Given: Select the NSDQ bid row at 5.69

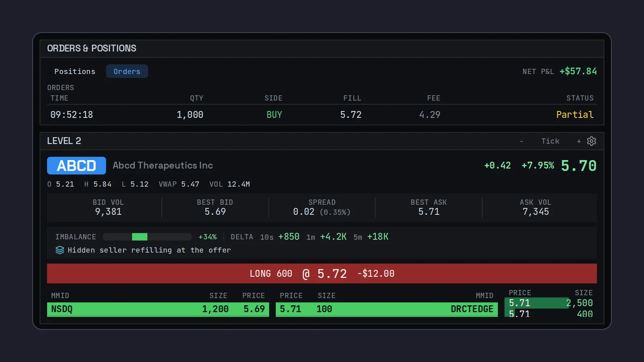Looking at the screenshot, I should pyautogui.click(x=158, y=309).
